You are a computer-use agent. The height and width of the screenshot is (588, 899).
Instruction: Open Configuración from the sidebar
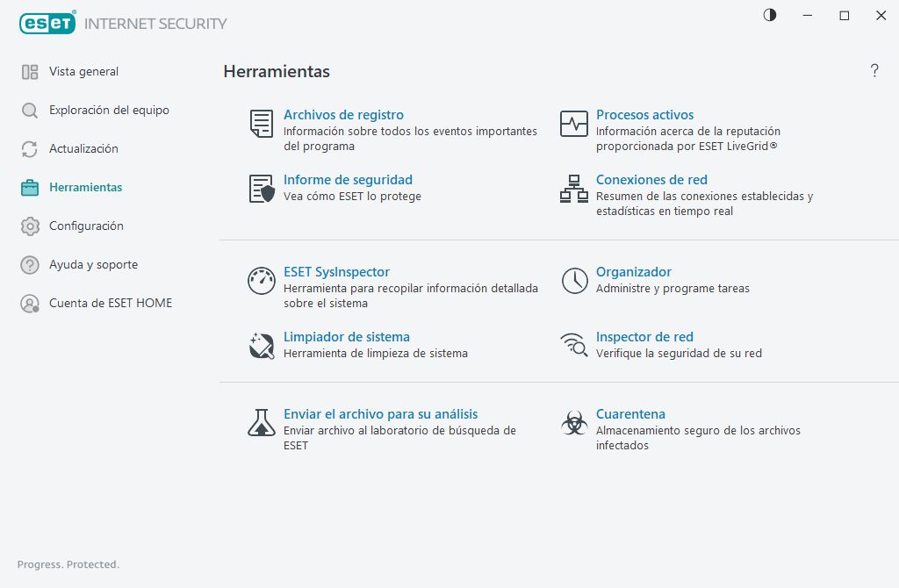coord(86,226)
